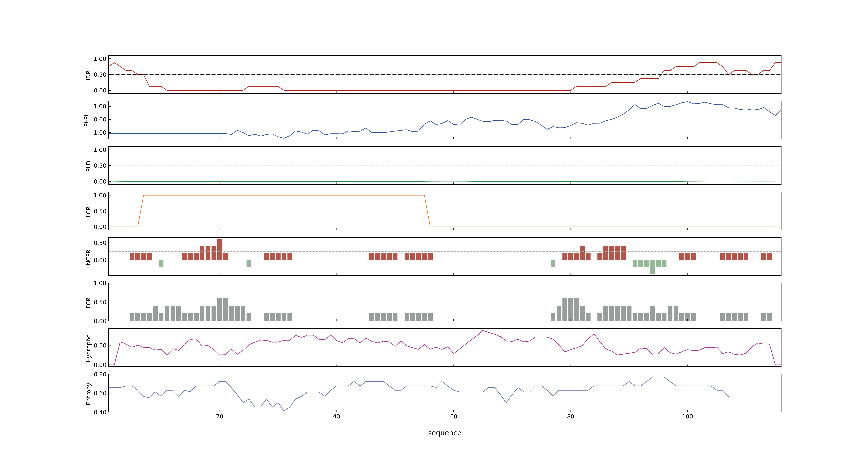Click the 0.00 tick of NCPR panel
Screen dimensions: 868x463
click(x=100, y=260)
